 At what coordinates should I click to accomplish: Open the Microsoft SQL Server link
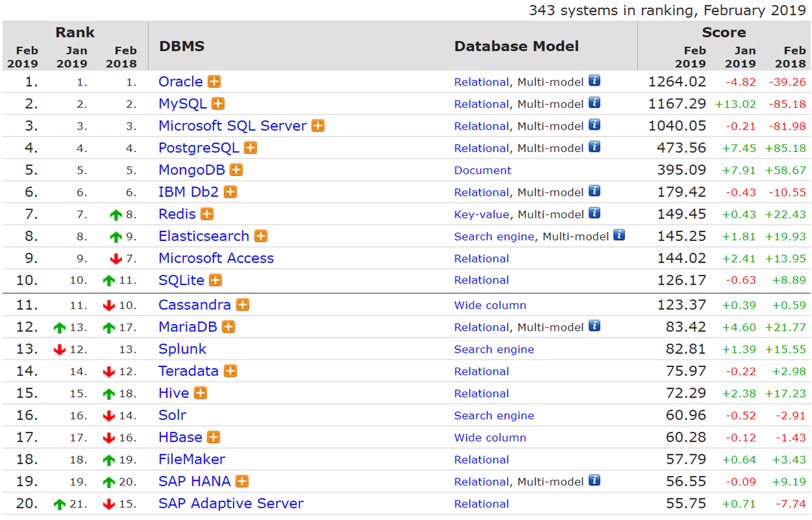tap(232, 126)
